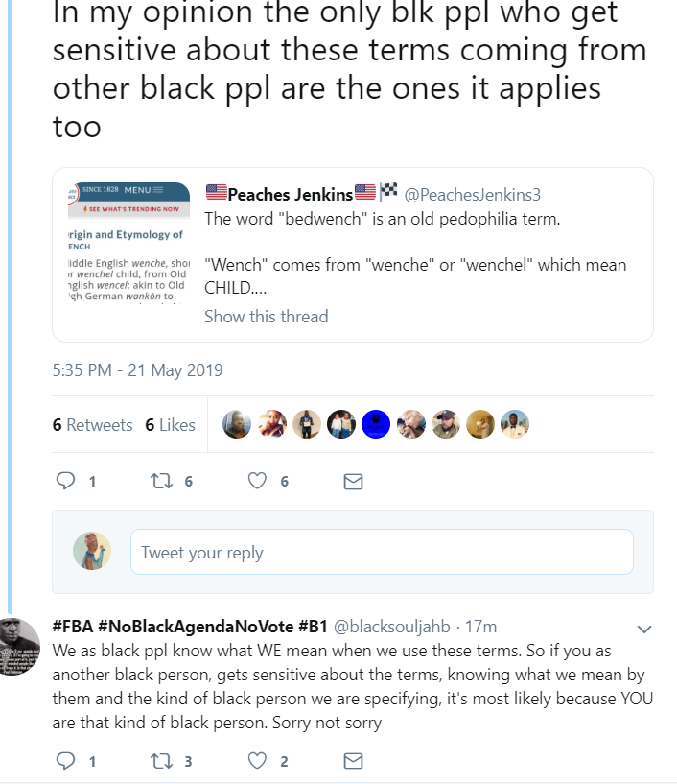Reply to the @blacksouljahb tweet
Viewport: 677px width, 784px height.
click(x=65, y=761)
